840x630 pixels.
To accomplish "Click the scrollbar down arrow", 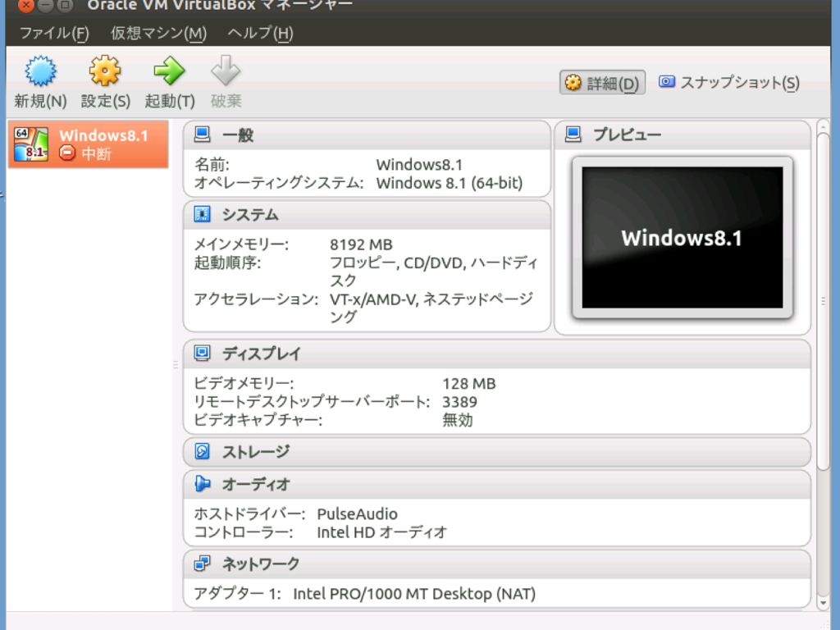I will pyautogui.click(x=824, y=603).
